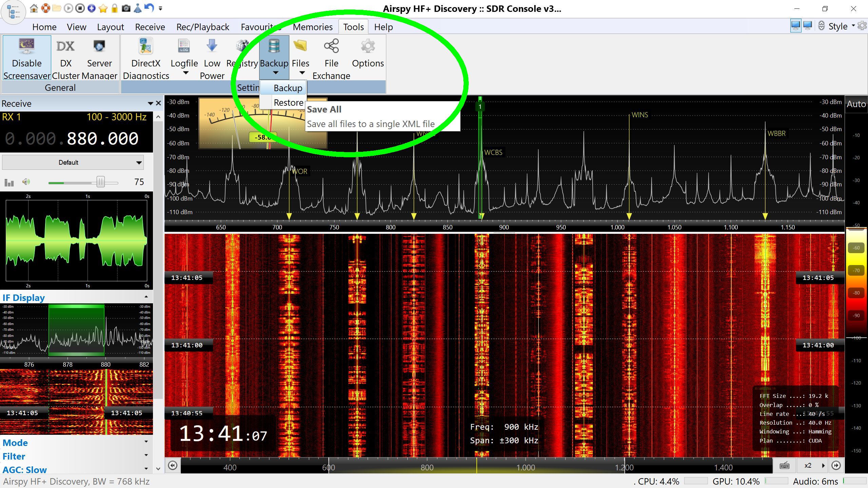Screen dimensions: 868x488
Task: Click the volume slider handle
Action: coord(100,182)
